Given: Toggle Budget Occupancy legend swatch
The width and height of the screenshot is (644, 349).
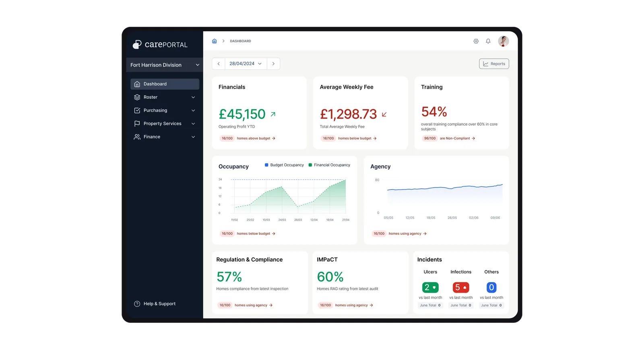Looking at the screenshot, I should pos(266,165).
